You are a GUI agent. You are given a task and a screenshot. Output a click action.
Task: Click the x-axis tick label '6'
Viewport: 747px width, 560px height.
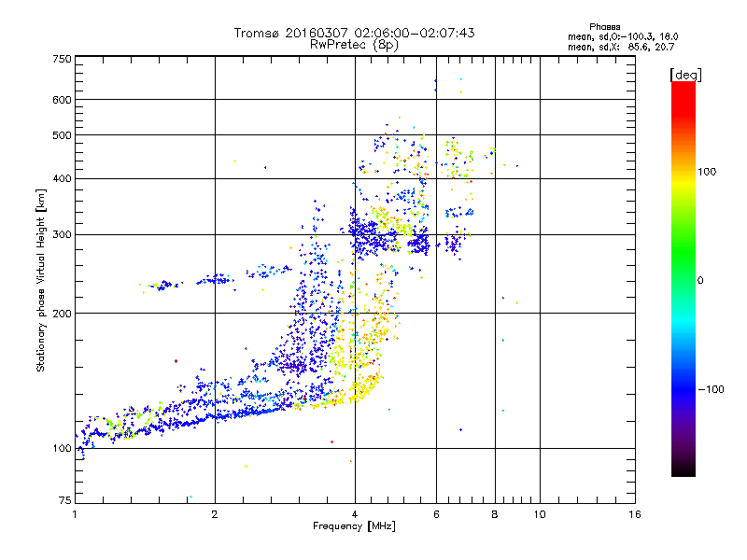(x=436, y=514)
